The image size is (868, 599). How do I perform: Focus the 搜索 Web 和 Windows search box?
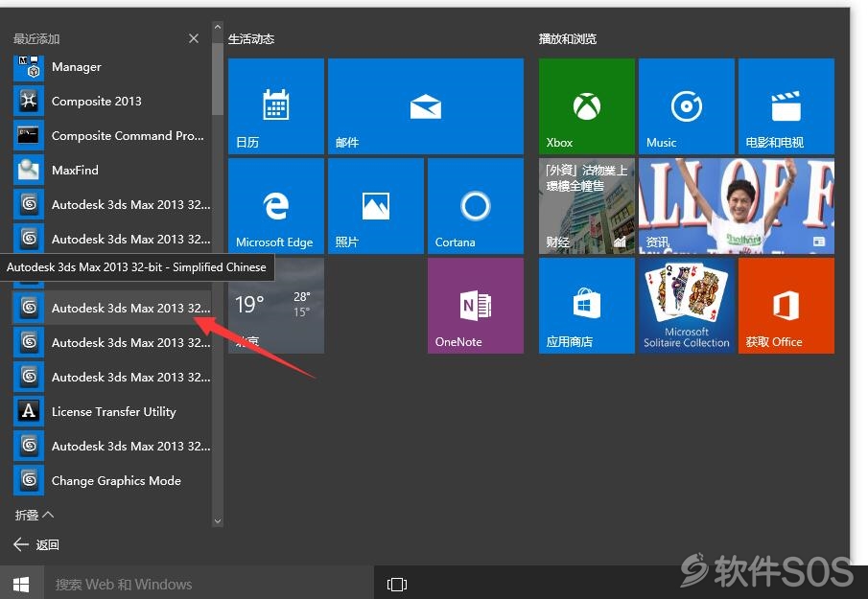point(209,584)
